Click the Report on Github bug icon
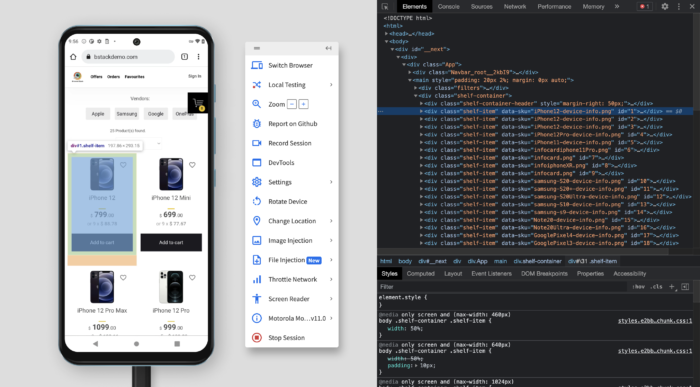 click(257, 124)
